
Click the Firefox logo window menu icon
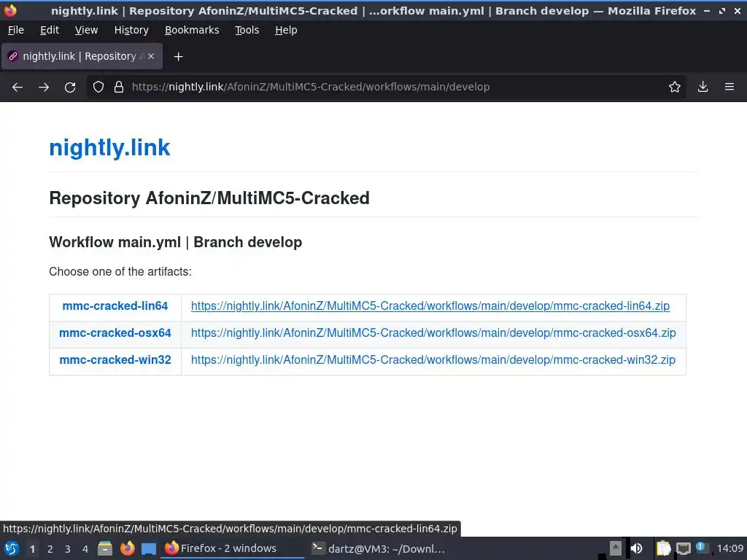(x=10, y=10)
